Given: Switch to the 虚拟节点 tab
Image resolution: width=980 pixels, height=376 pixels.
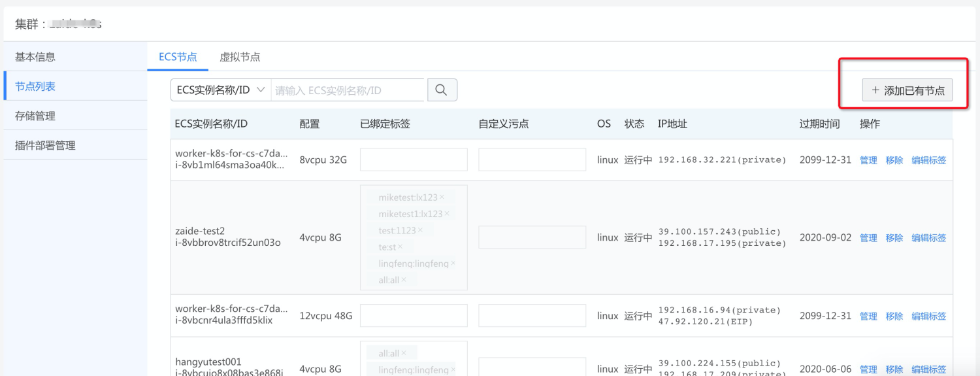Looking at the screenshot, I should [240, 57].
